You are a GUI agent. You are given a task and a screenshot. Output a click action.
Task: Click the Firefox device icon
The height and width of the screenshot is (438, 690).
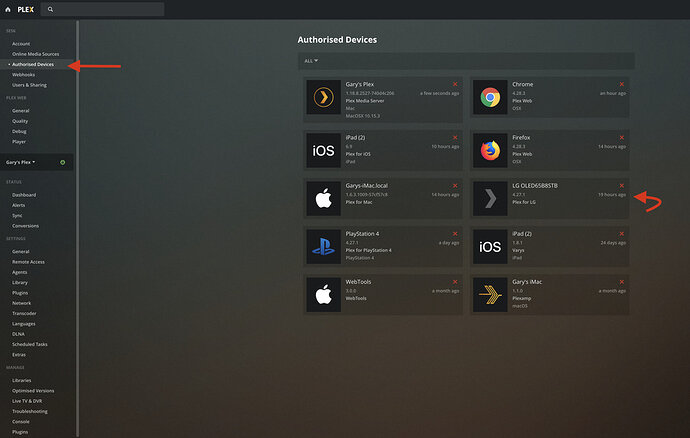pos(490,151)
